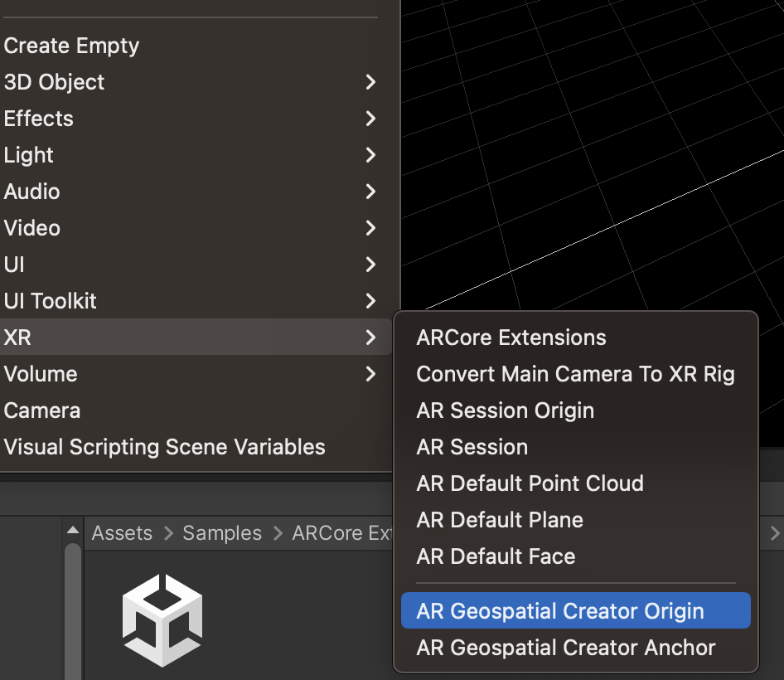Select ARCore Extensions from the XR submenu
Screen dimensions: 784x680
point(511,337)
